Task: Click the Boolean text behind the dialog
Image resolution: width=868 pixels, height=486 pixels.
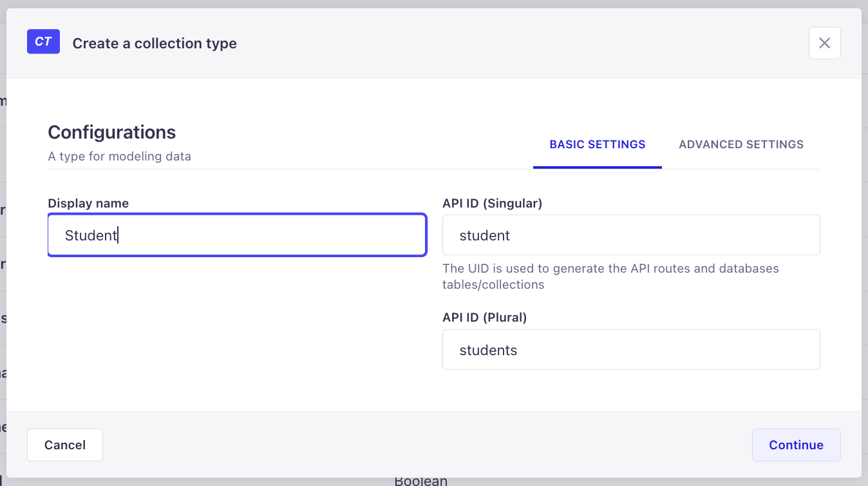Action: point(420,481)
